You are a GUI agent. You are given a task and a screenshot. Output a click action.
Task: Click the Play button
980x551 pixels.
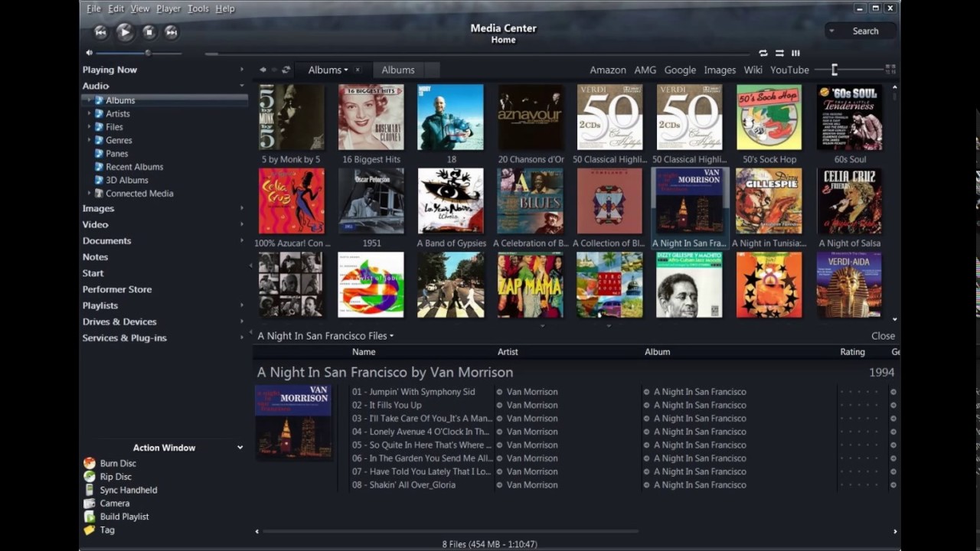tap(125, 31)
